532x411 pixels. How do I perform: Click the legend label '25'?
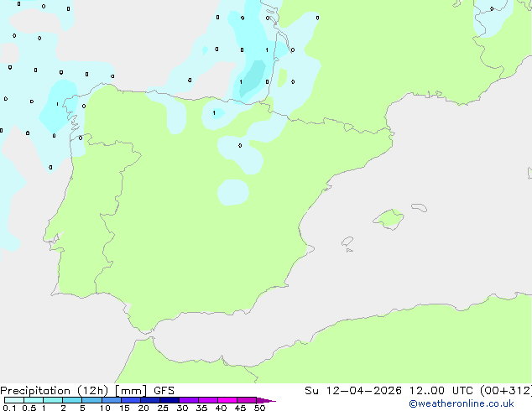163,408
